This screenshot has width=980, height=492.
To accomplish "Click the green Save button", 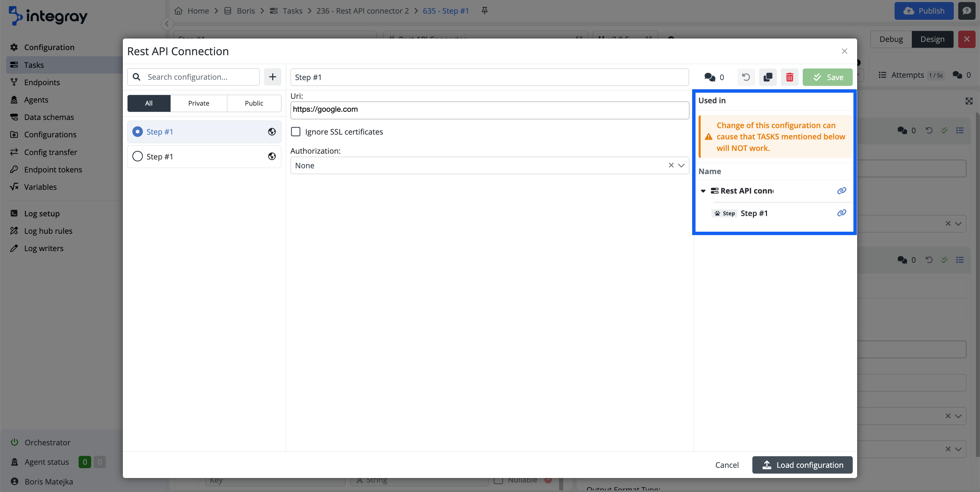I will point(828,77).
